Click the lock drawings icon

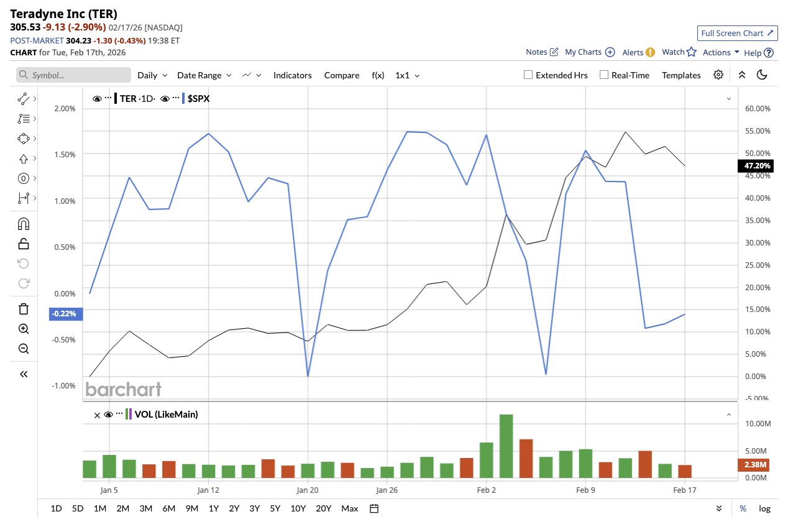pos(24,244)
